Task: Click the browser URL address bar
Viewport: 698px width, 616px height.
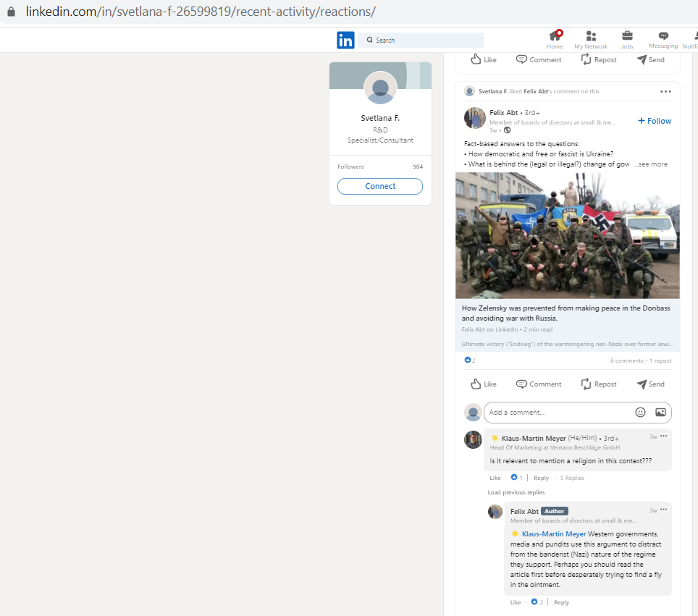Action: (201, 12)
